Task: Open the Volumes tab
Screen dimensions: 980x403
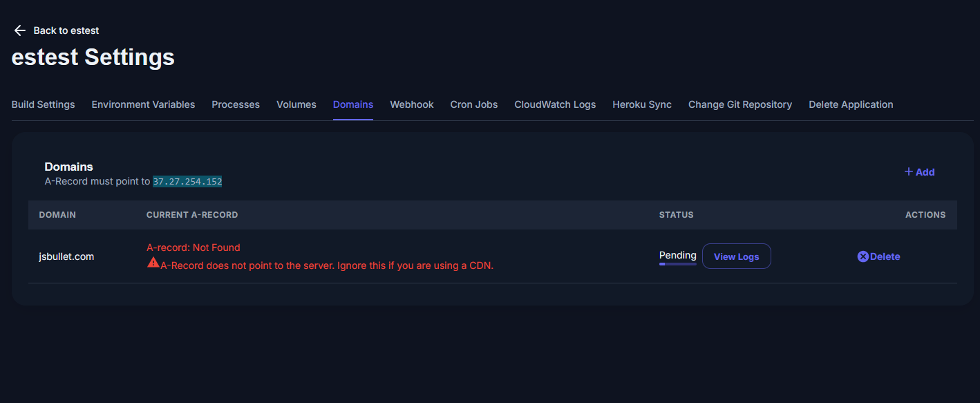Action: pos(296,104)
